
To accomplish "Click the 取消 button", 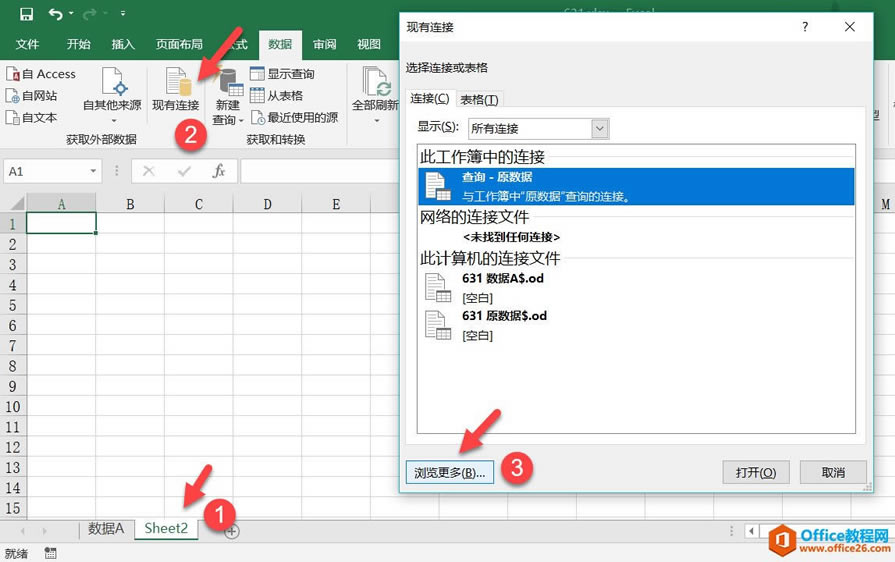I will tap(833, 472).
